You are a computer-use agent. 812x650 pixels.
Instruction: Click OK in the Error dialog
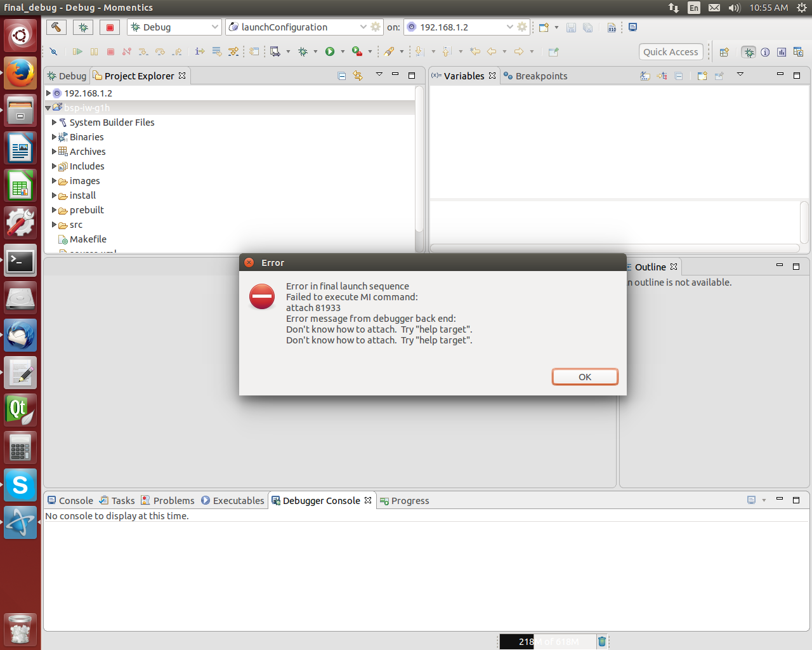(x=584, y=377)
